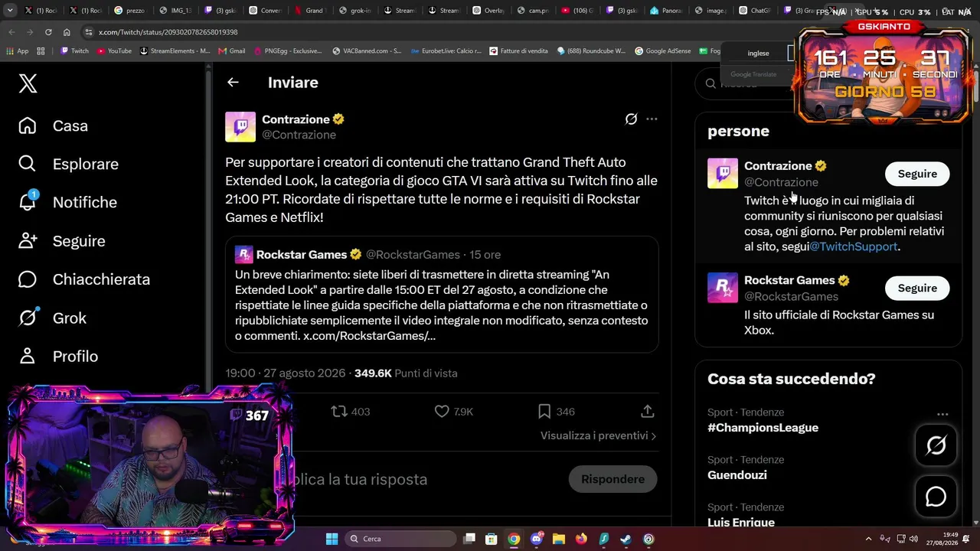Open the Profilo person icon
The image size is (980, 551).
pos(28,356)
